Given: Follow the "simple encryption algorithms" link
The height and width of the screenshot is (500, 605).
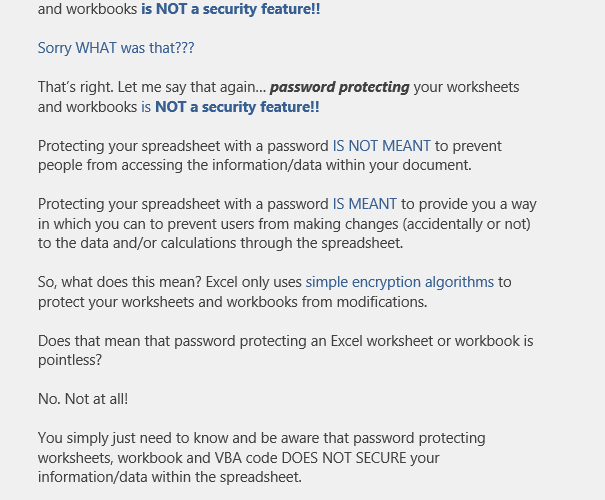Looking at the screenshot, I should 399,282.
